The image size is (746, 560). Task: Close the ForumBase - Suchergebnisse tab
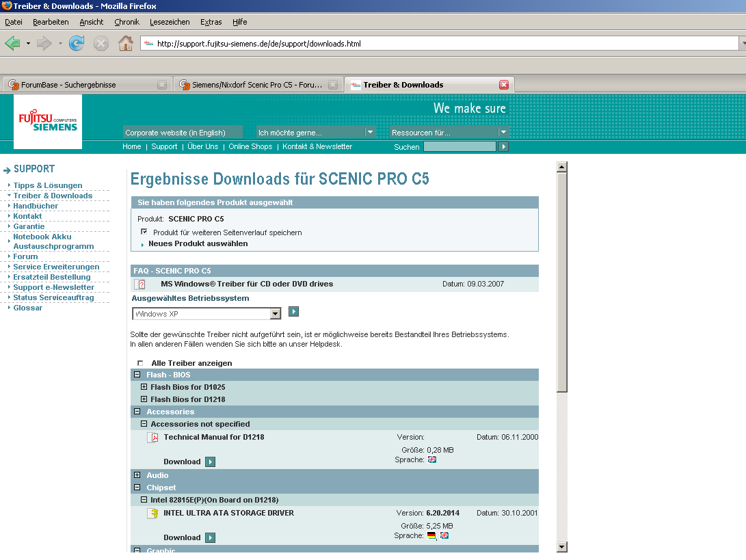point(162,85)
